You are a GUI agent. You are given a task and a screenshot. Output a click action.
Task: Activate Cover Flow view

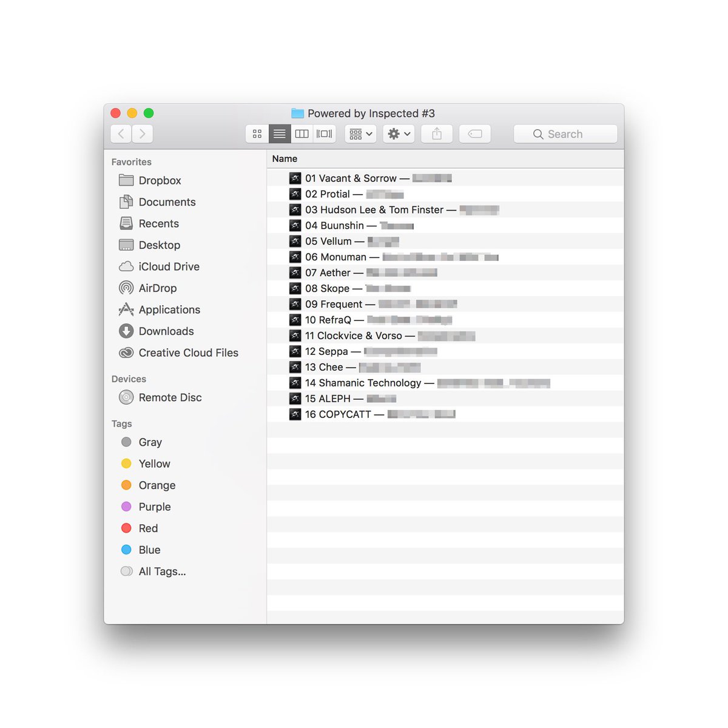pos(324,133)
